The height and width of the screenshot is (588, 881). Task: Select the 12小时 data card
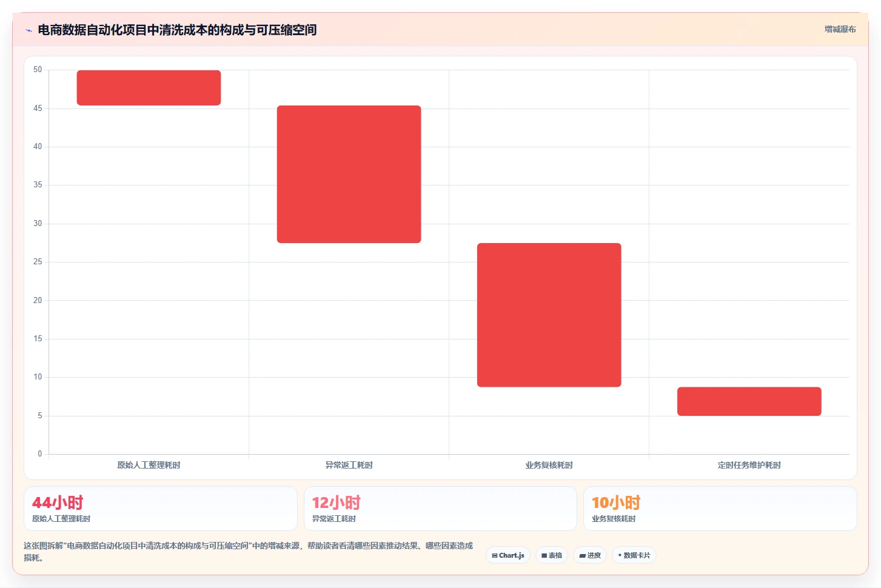pyautogui.click(x=440, y=509)
